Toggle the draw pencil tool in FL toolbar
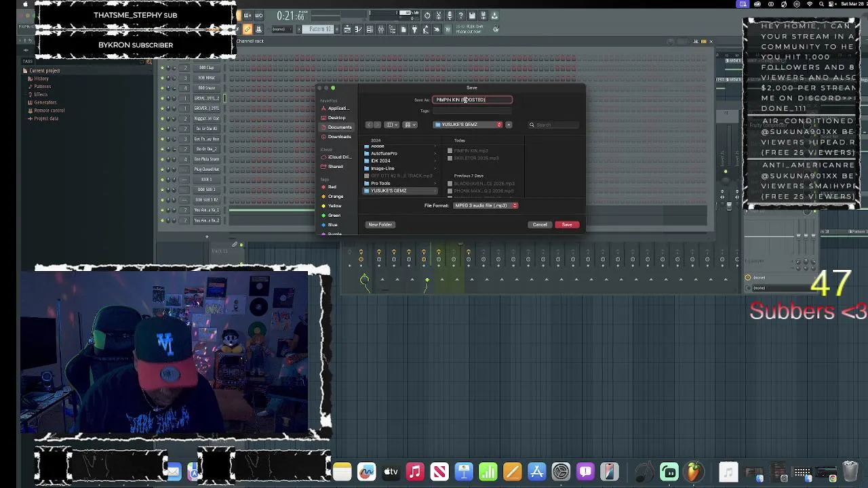 pyautogui.click(x=248, y=29)
